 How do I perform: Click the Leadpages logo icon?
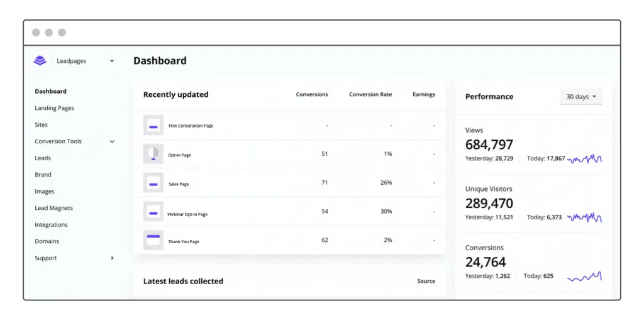click(40, 61)
